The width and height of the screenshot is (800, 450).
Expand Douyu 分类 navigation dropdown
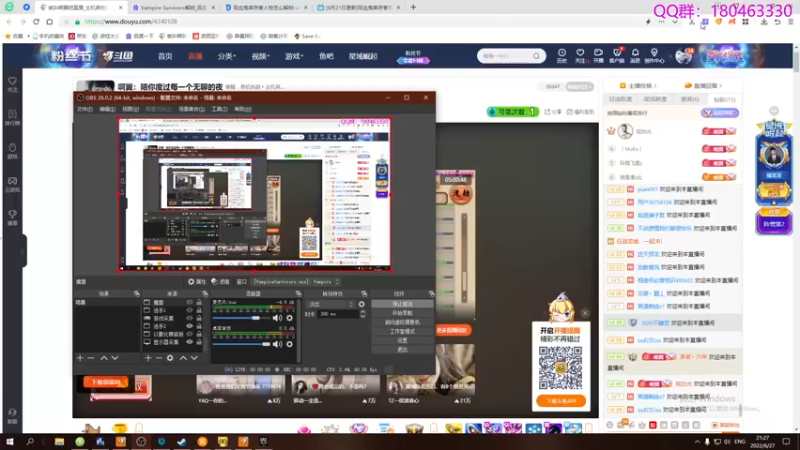point(227,56)
